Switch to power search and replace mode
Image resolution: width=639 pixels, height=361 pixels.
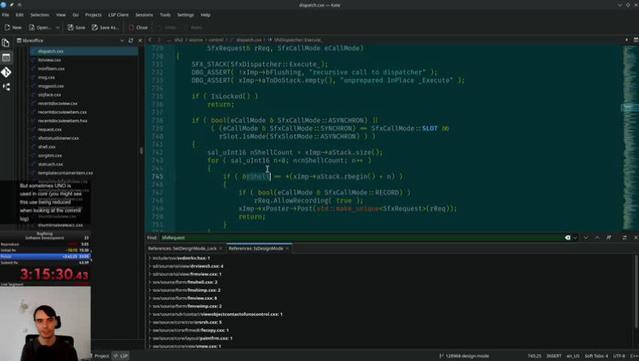(624, 238)
